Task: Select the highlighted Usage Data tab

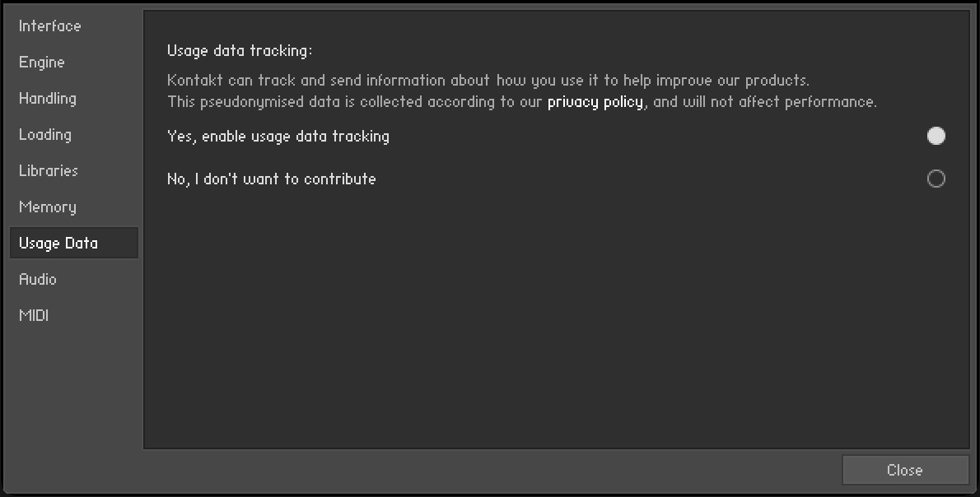Action: [58, 244]
